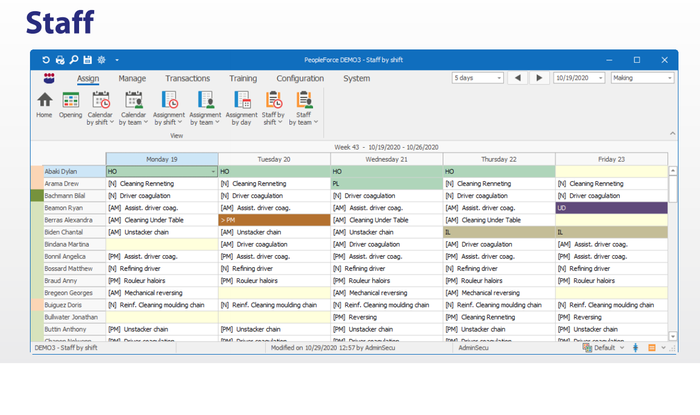This screenshot has height=415, width=700.
Task: Select the Thursday 22 column header
Action: (x=499, y=159)
